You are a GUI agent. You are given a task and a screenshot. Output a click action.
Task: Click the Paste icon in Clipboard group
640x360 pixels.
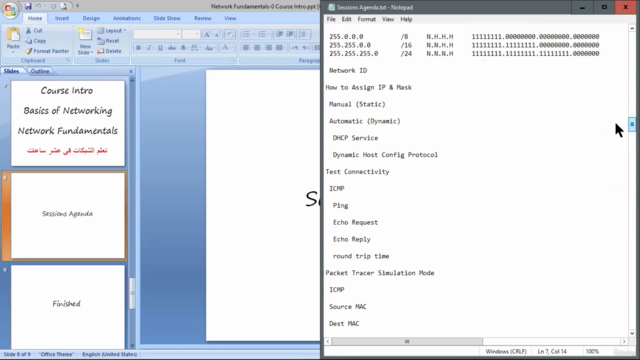pos(13,35)
